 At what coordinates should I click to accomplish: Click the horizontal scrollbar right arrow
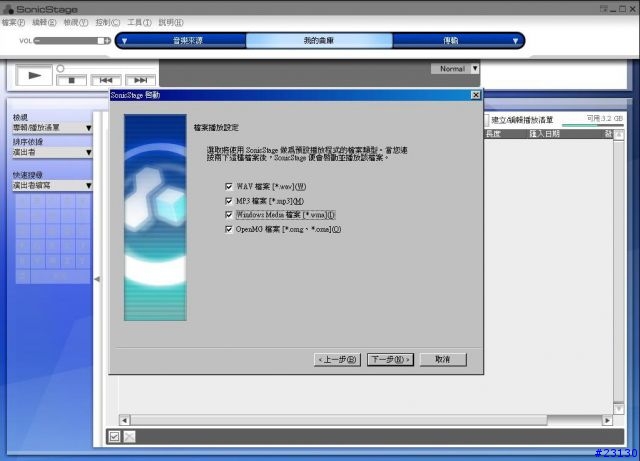tap(607, 420)
